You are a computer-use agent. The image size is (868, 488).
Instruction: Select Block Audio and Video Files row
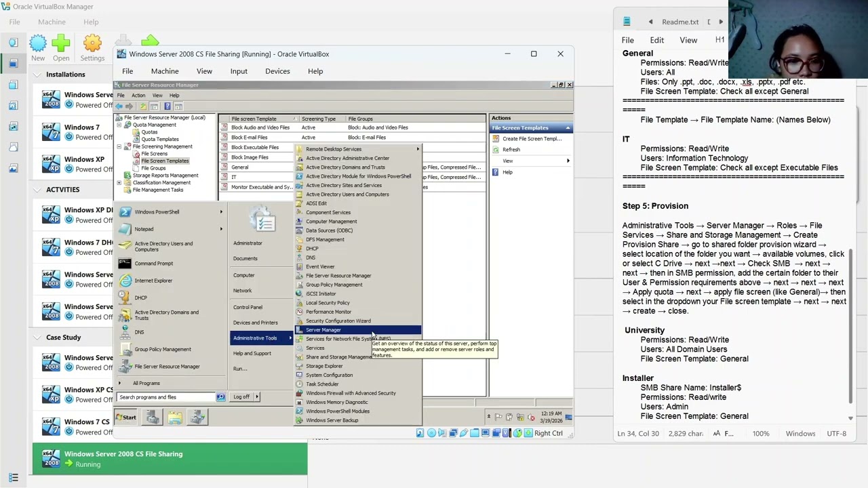352,127
